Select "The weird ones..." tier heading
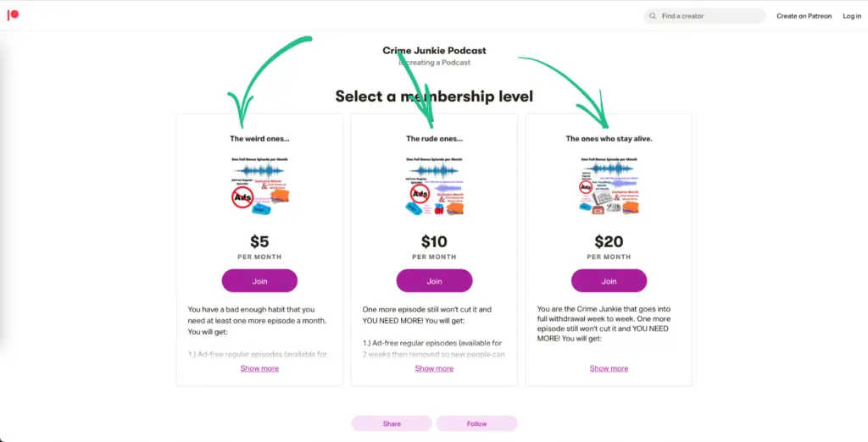Image resolution: width=868 pixels, height=442 pixels. (x=259, y=139)
